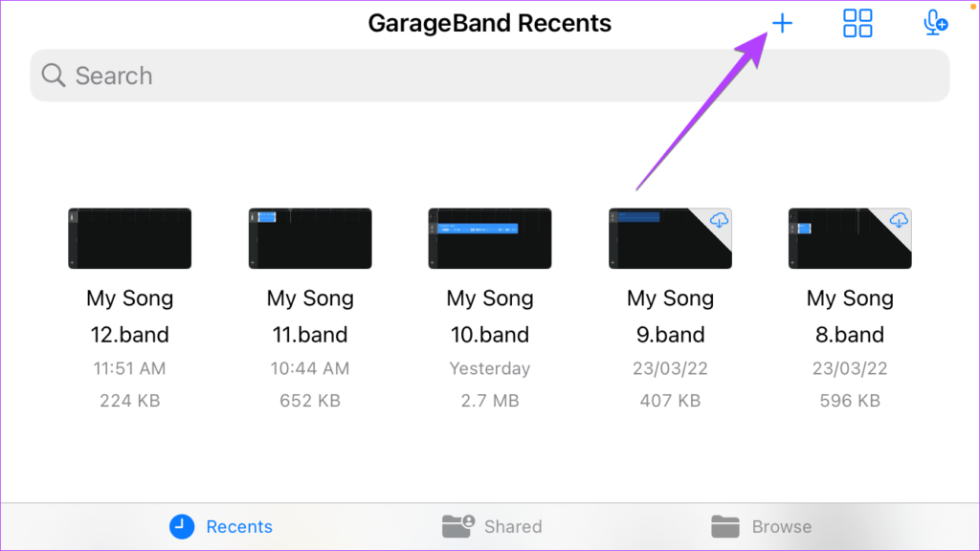Download My Song 9 from iCloud
980x551 pixels.
click(x=719, y=220)
